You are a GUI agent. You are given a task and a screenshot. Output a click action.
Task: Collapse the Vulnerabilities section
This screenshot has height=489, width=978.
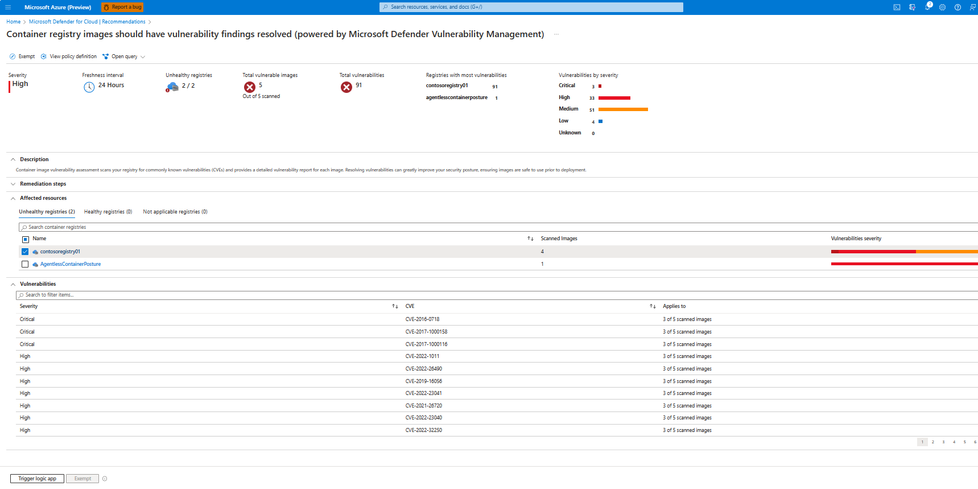coord(13,284)
